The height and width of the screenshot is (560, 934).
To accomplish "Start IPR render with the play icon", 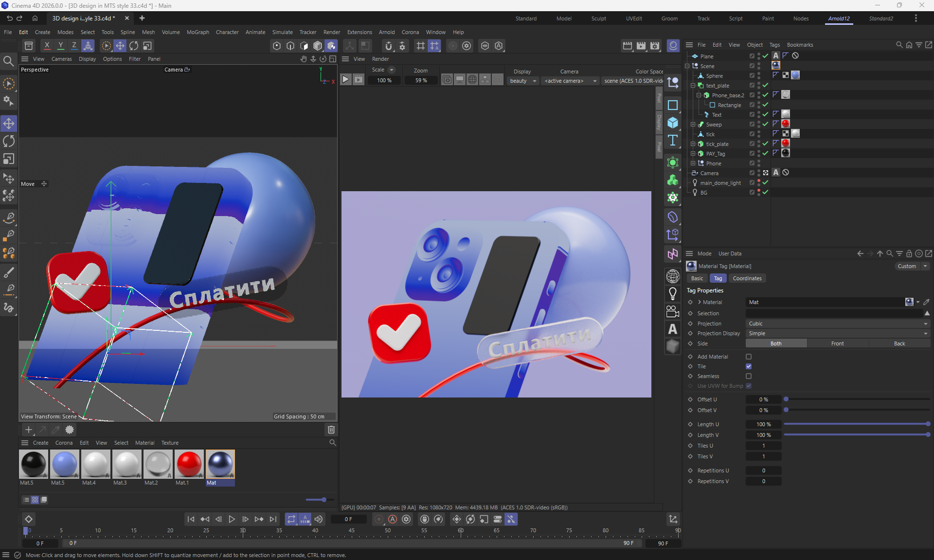I will [x=345, y=80].
